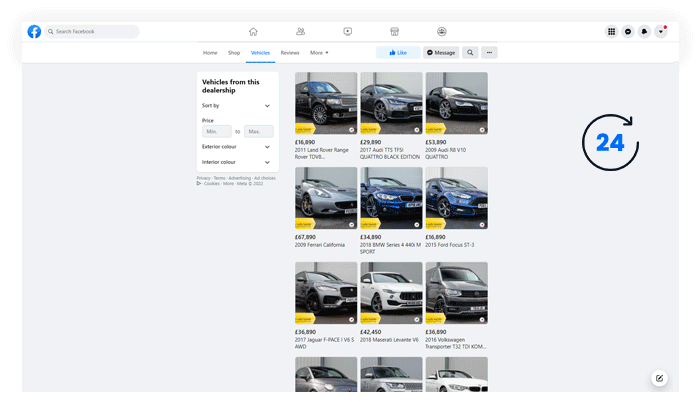Viewport: 700px width, 414px height.
Task: Click the badge icon on Maserati photo
Action: (x=417, y=319)
